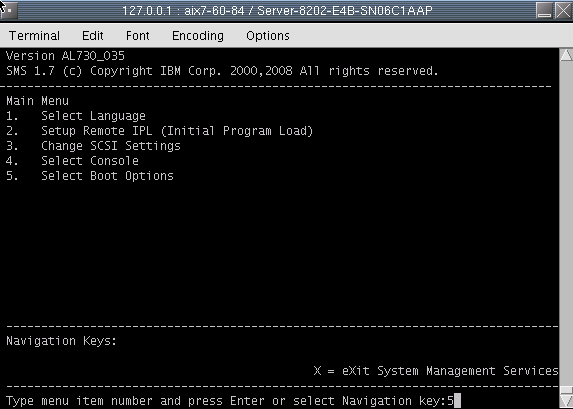Open the Edit menu
The image size is (573, 409).
coord(92,36)
